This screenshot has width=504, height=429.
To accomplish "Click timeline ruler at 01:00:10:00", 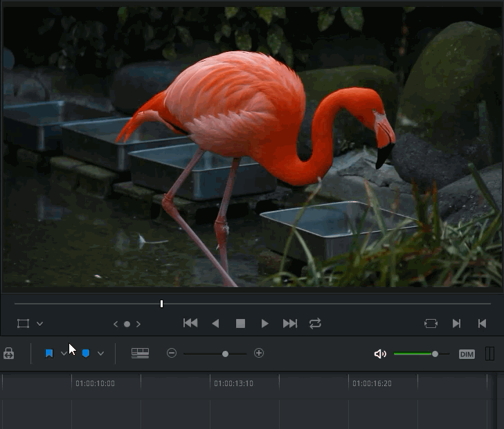I will (95, 383).
